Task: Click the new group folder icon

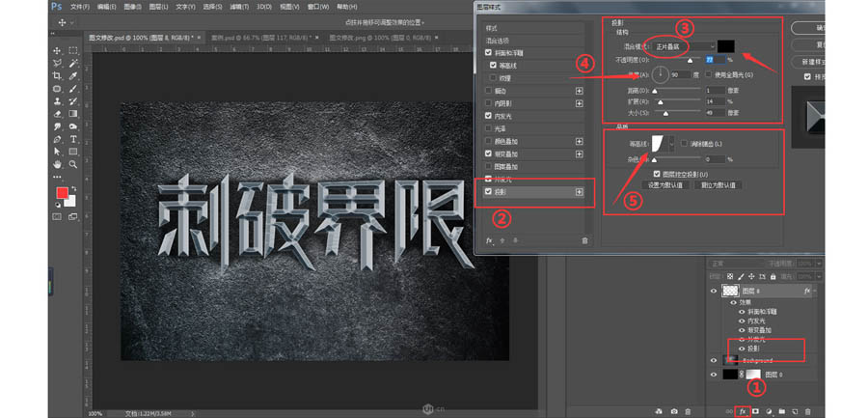Action: [x=781, y=411]
